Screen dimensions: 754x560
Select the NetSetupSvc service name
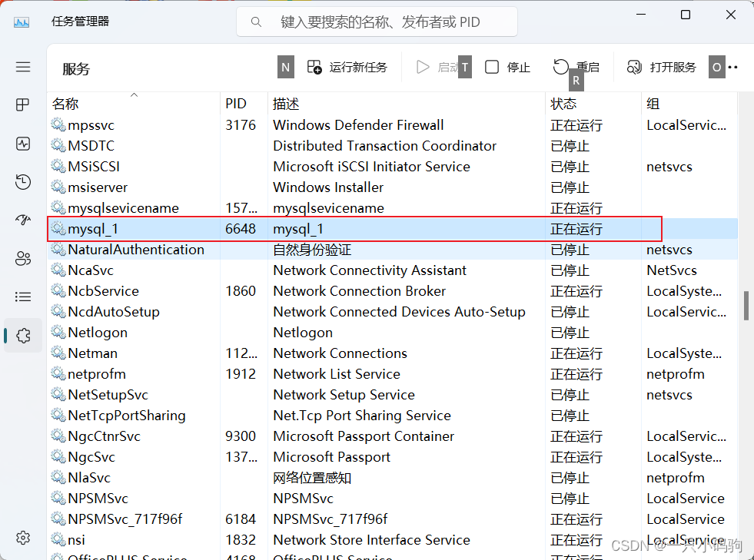108,395
